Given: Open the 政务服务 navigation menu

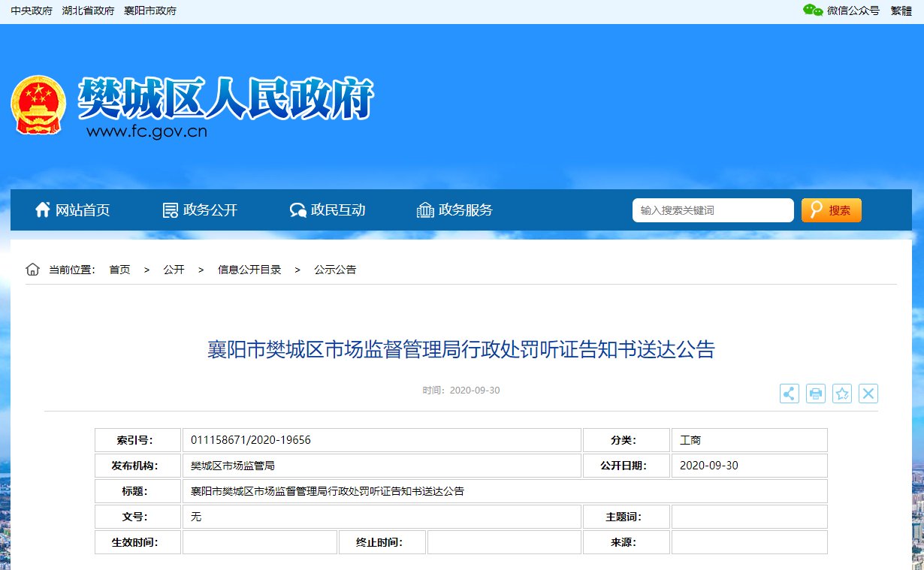Looking at the screenshot, I should [464, 210].
